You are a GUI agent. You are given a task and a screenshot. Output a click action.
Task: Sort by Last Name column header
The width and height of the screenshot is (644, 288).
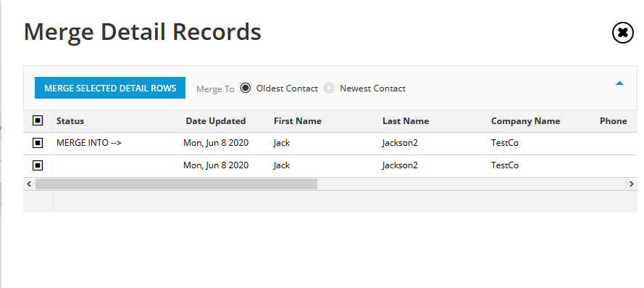point(406,121)
